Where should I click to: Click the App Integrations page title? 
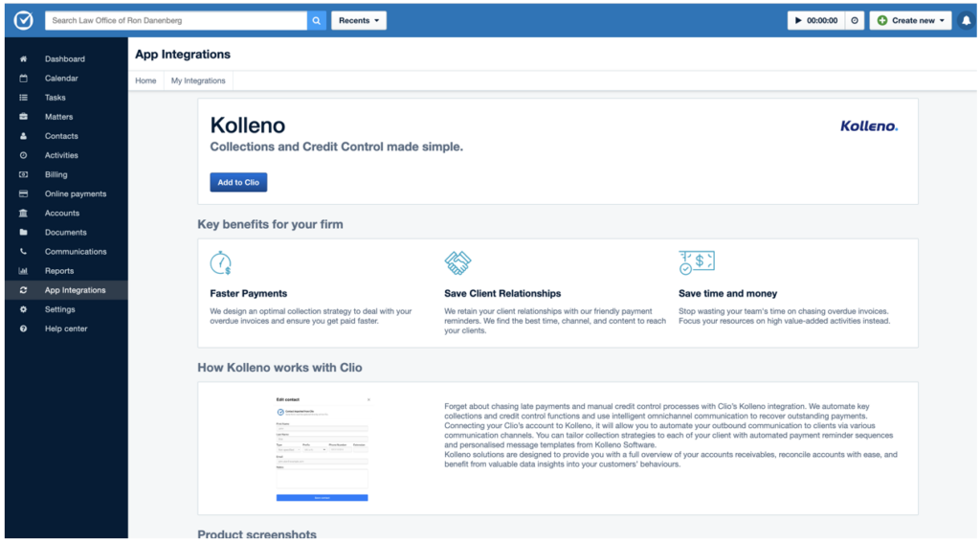click(183, 55)
